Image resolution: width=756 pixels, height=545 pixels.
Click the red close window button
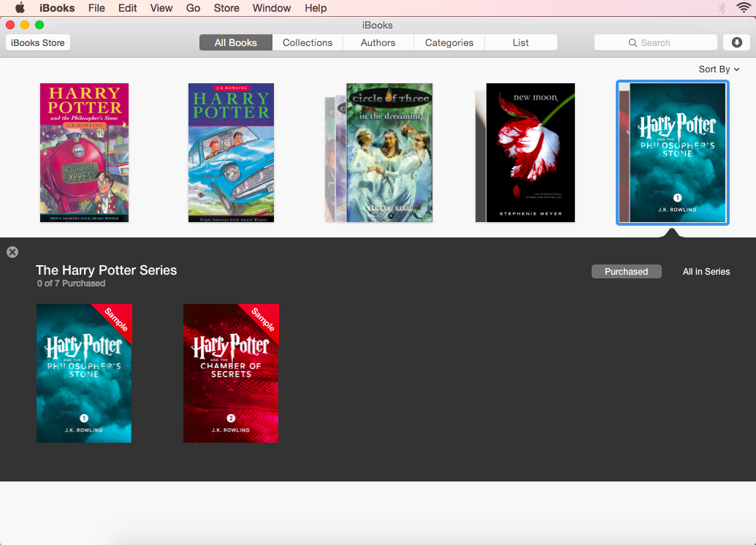click(x=10, y=25)
